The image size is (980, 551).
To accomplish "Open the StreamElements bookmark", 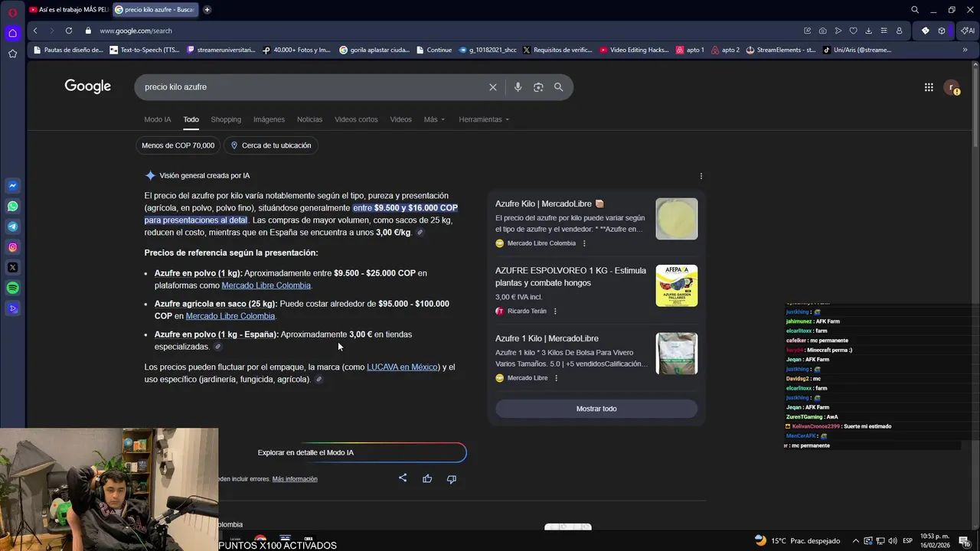I will point(779,50).
